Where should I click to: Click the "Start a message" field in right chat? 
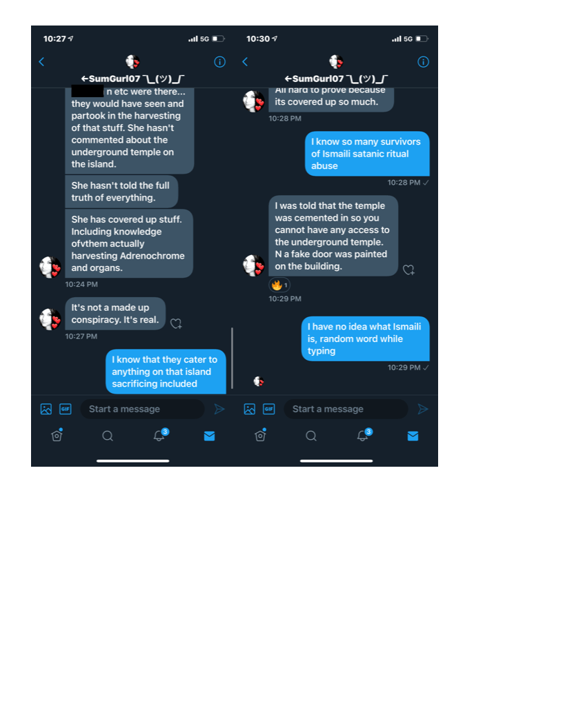(346, 409)
